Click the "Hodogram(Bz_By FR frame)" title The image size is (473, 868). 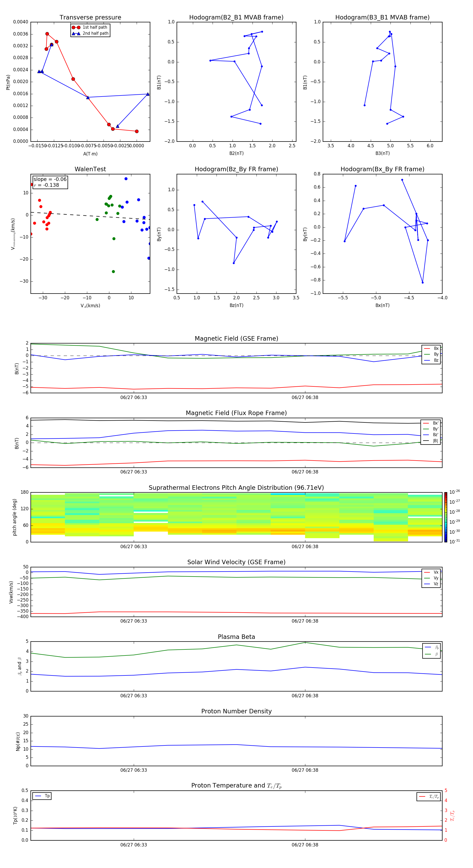coord(236,169)
